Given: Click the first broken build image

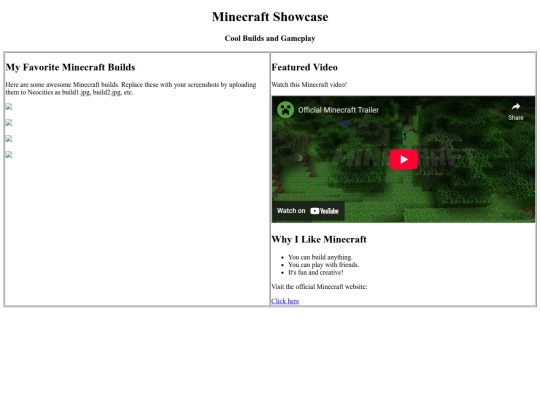Looking at the screenshot, I should [x=9, y=107].
